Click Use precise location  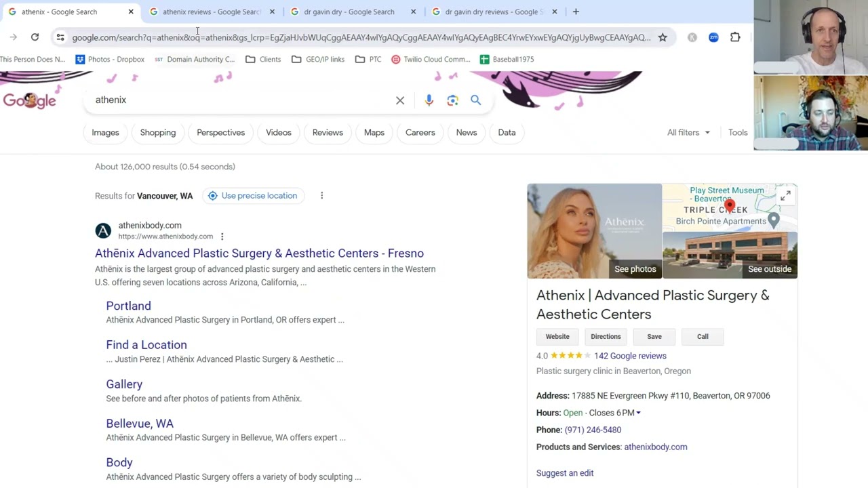point(252,196)
